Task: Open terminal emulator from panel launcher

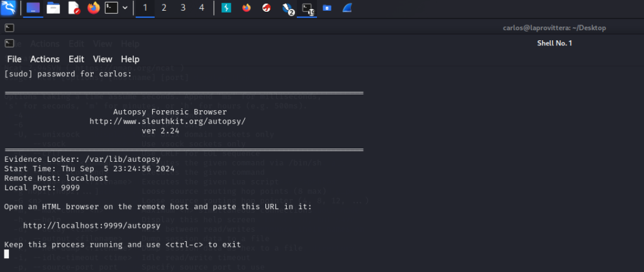Action: pos(111,8)
